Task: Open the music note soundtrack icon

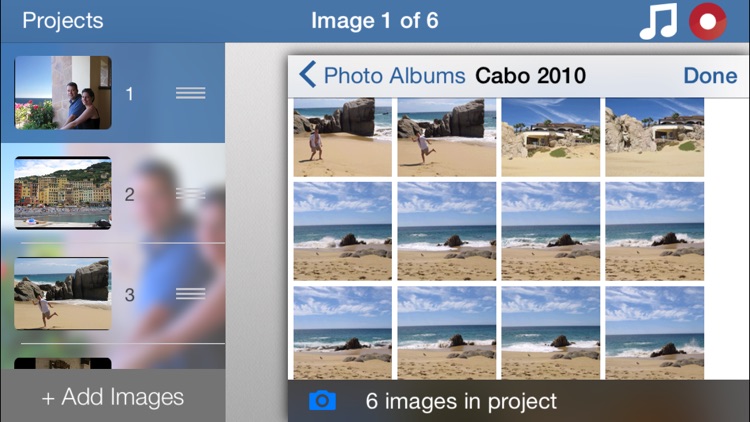Action: (x=658, y=22)
